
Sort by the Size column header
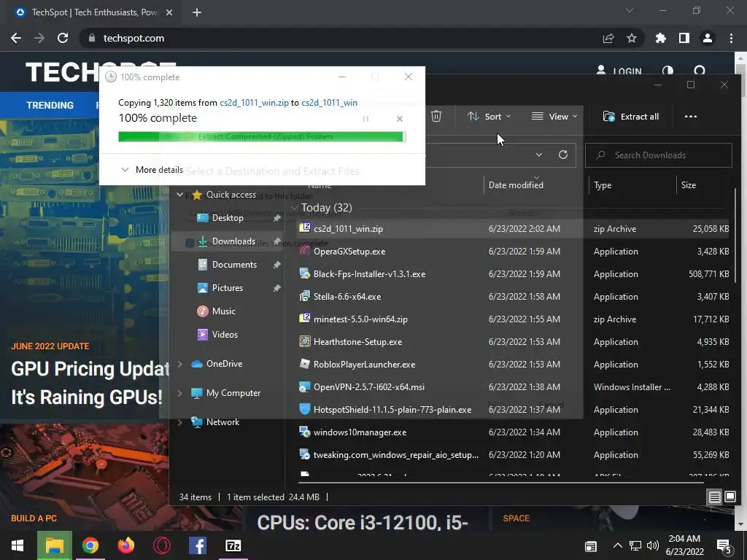click(x=688, y=184)
